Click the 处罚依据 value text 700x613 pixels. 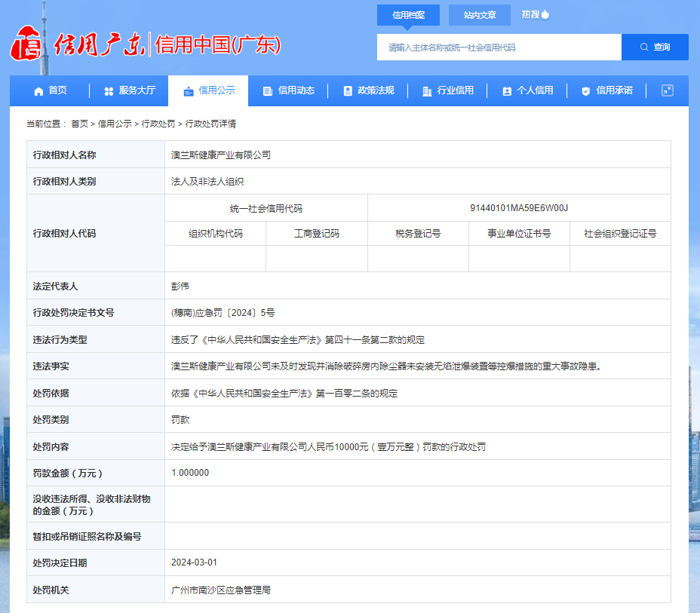284,393
